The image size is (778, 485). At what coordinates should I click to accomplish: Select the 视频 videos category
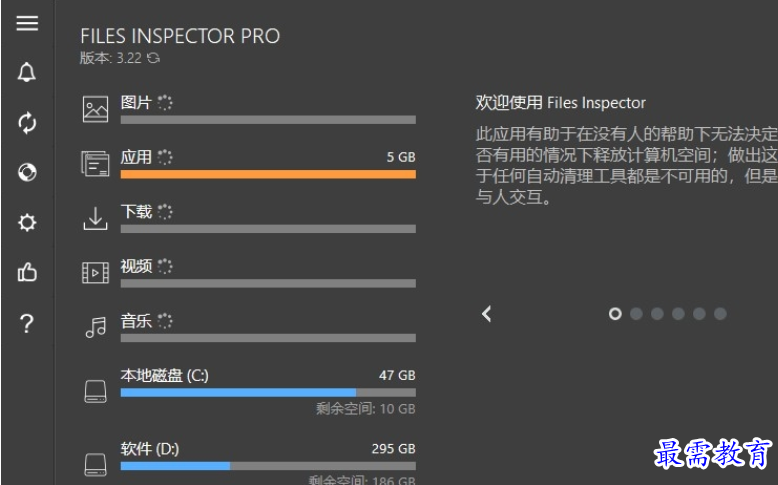tap(249, 274)
